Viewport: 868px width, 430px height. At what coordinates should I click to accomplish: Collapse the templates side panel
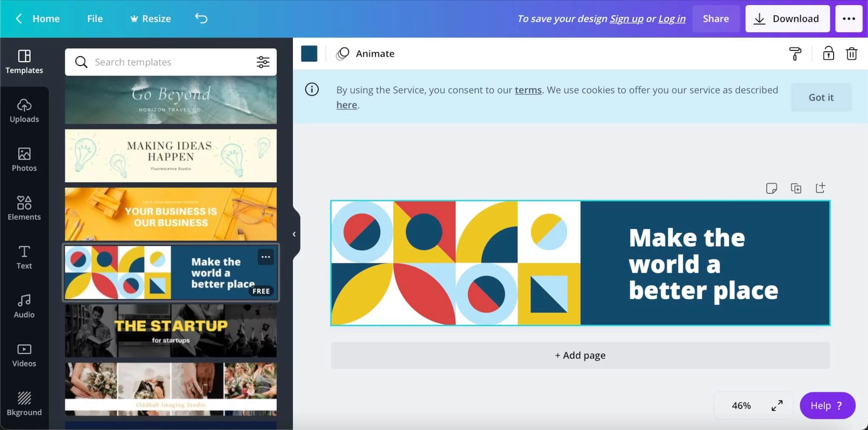pos(294,234)
